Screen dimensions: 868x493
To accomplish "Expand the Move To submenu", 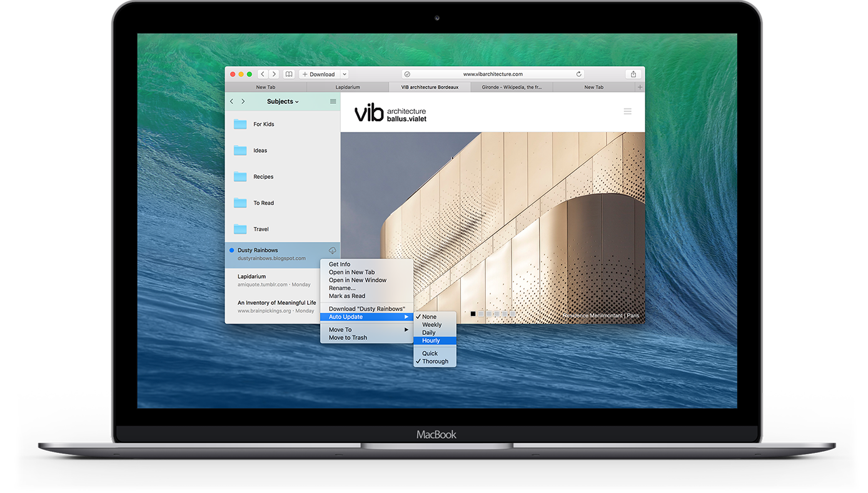I will (341, 329).
